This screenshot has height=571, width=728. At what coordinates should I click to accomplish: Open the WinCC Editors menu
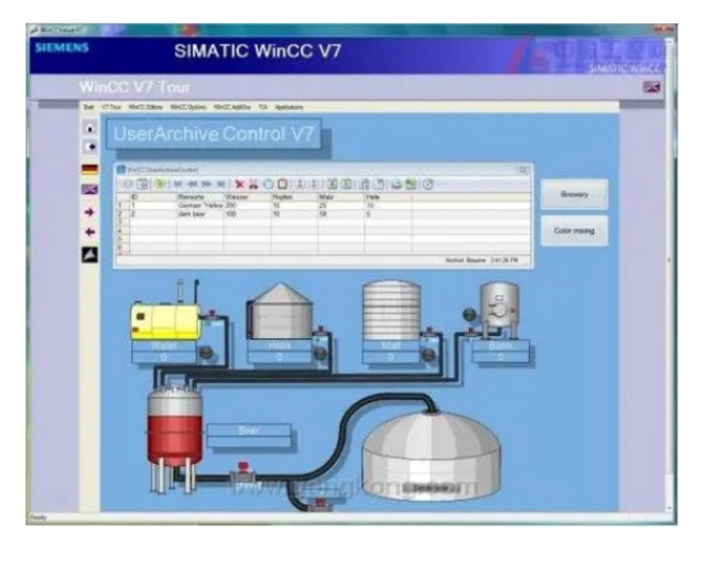point(146,108)
